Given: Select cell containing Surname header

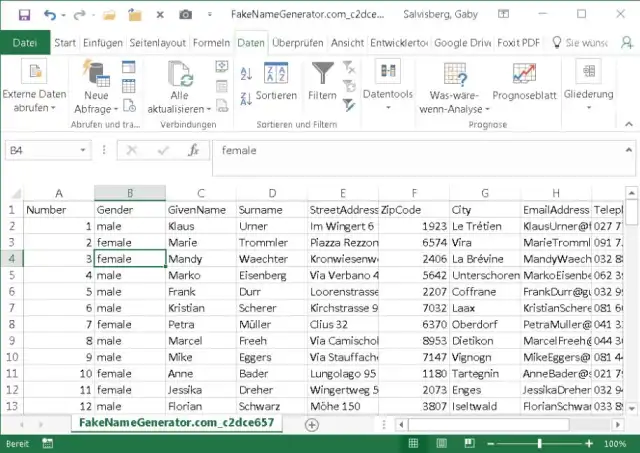Looking at the screenshot, I should pyautogui.click(x=272, y=210).
